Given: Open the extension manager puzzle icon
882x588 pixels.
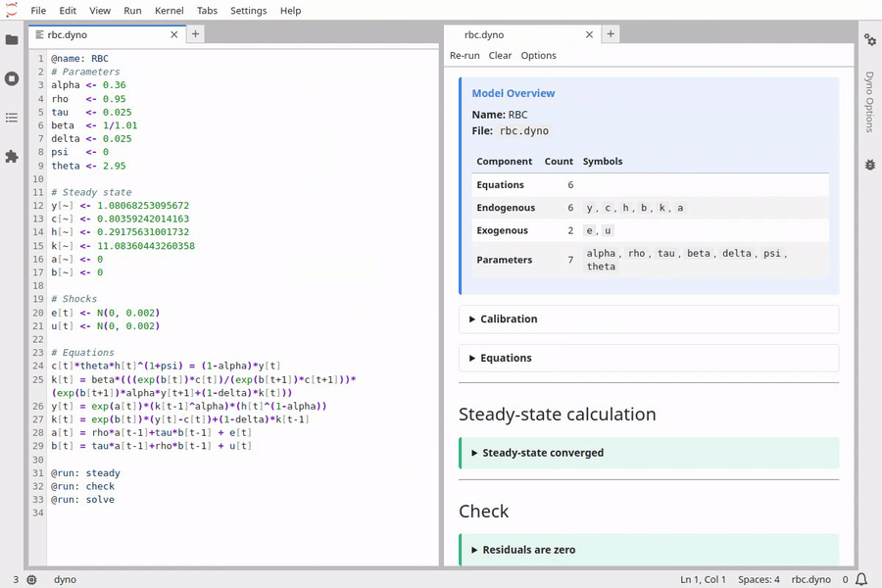Looking at the screenshot, I should pyautogui.click(x=12, y=157).
